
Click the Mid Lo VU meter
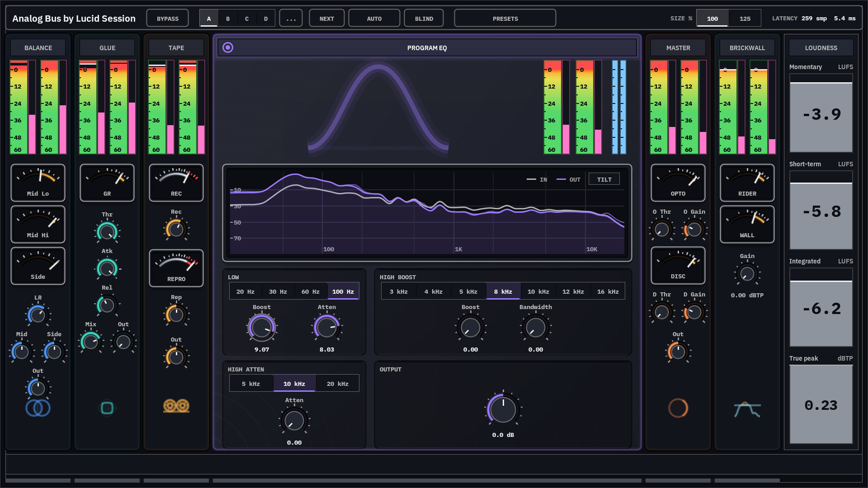tap(38, 183)
